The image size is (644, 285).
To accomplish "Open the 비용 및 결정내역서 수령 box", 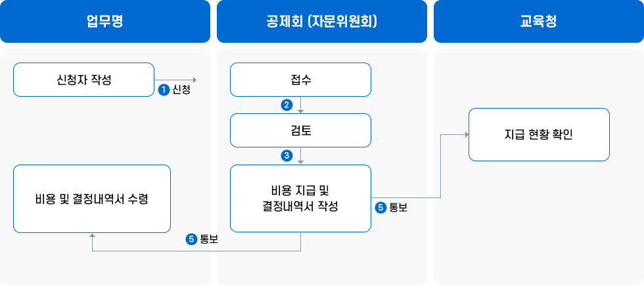I will pyautogui.click(x=92, y=198).
